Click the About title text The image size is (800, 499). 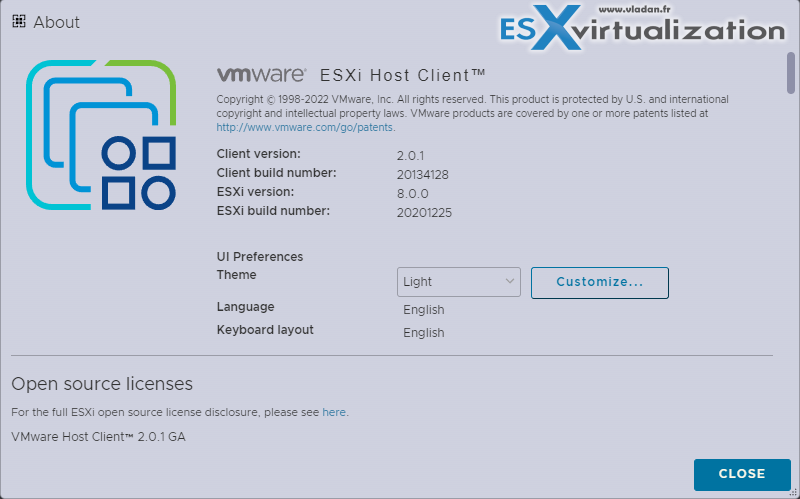click(57, 22)
